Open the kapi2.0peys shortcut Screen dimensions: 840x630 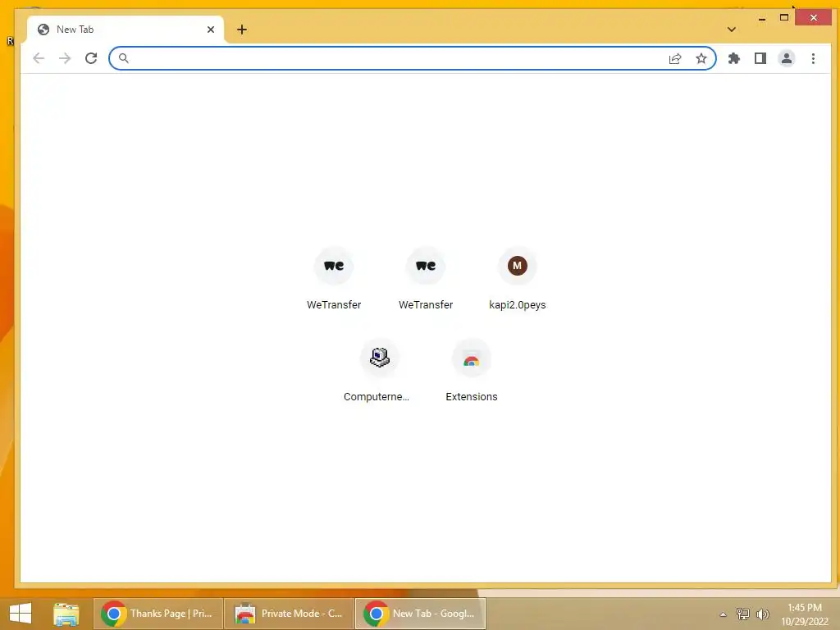518,279
